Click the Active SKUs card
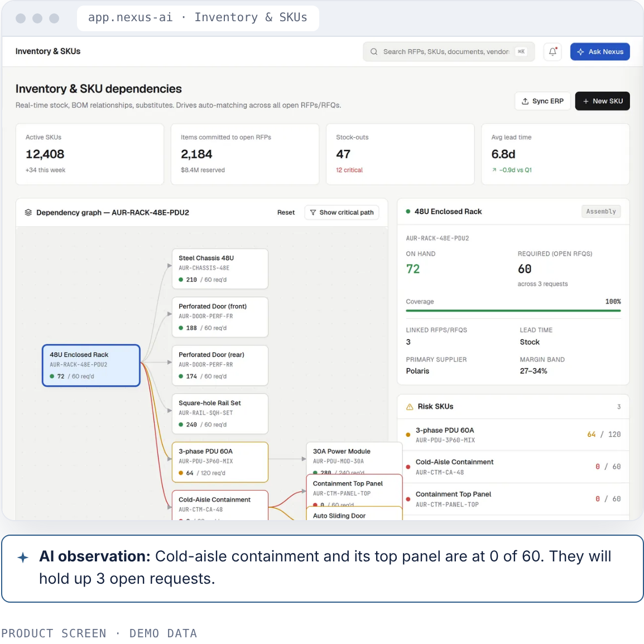The height and width of the screenshot is (644, 644). pyautogui.click(x=90, y=155)
